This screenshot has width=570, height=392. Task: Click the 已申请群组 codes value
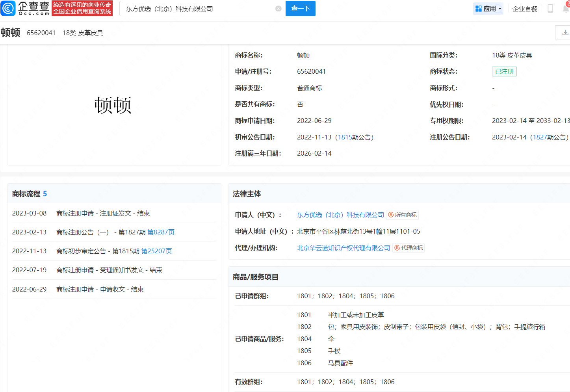pos(346,296)
